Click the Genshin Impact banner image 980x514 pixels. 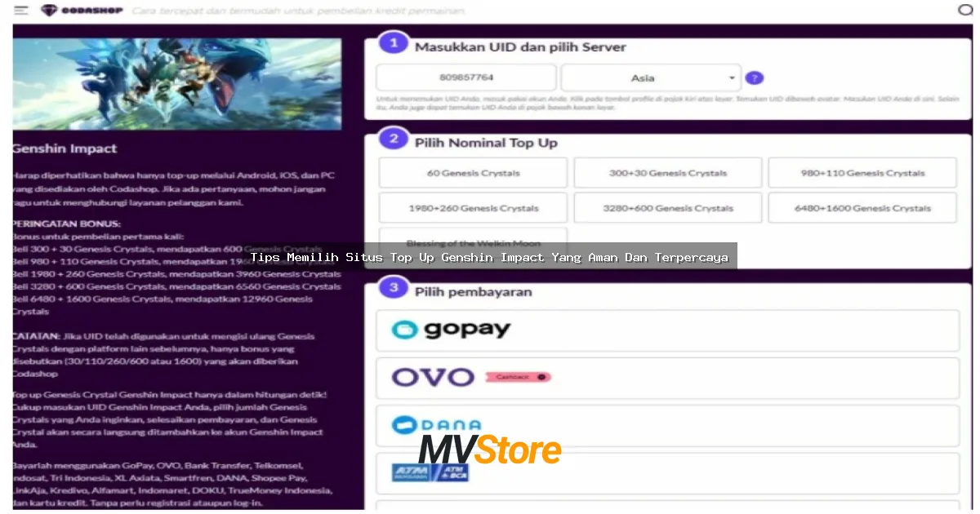[x=176, y=84]
